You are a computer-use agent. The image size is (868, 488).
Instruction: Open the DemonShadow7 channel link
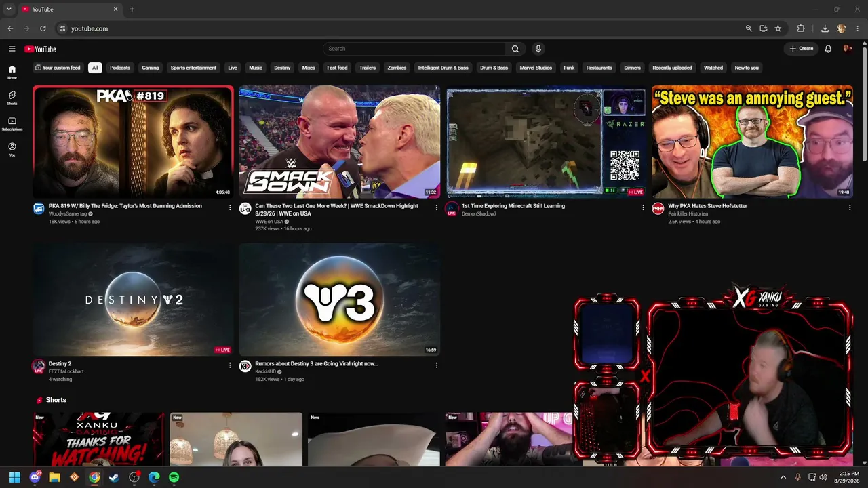point(479,214)
